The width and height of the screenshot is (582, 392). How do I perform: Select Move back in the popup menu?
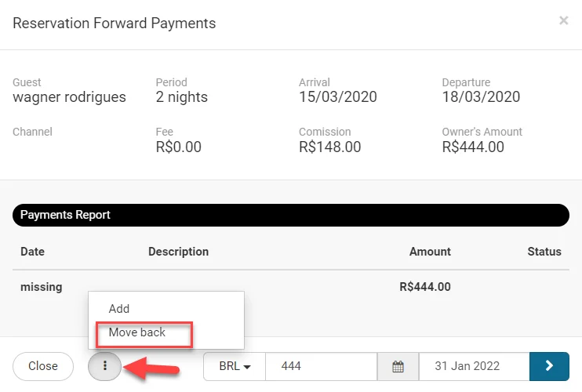click(137, 332)
